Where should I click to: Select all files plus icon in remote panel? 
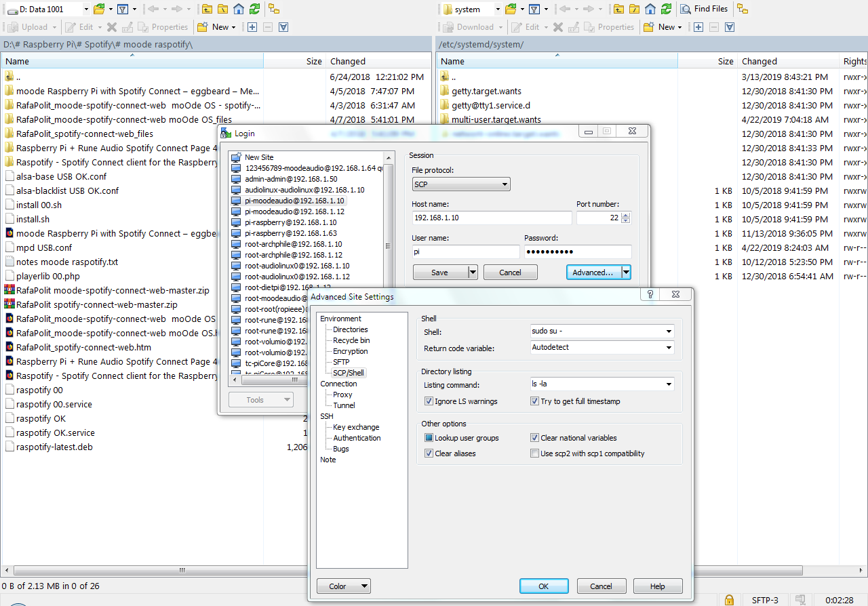click(x=698, y=27)
